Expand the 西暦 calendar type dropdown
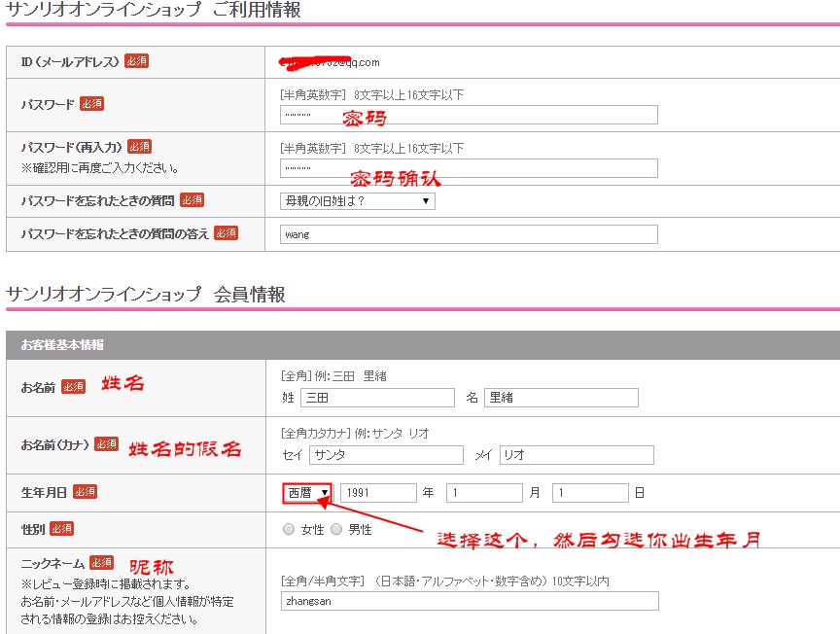The height and width of the screenshot is (634, 840). click(307, 493)
